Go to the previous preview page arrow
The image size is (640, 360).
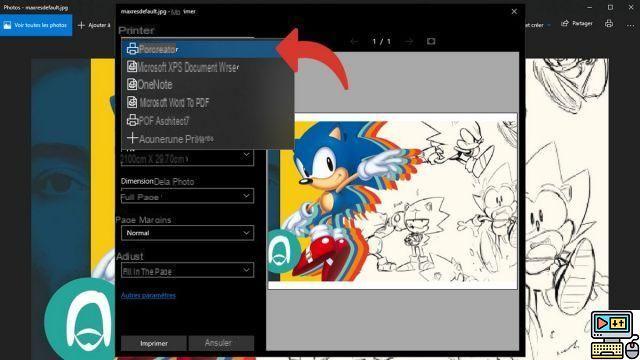click(x=354, y=42)
